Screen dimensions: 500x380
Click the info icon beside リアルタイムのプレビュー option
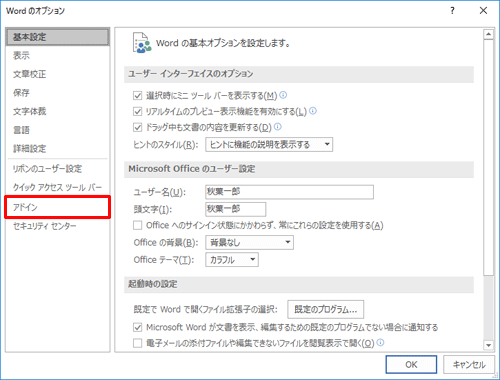click(313, 111)
